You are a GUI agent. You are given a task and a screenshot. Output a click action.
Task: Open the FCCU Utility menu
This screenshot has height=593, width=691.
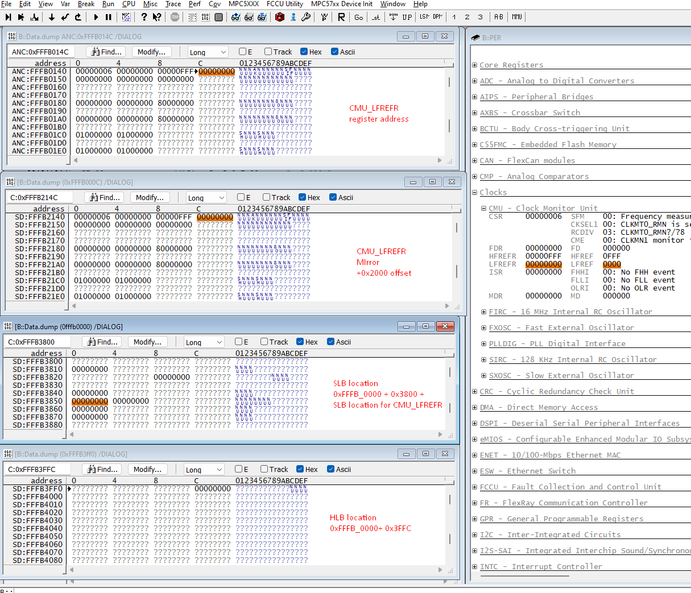[285, 4]
